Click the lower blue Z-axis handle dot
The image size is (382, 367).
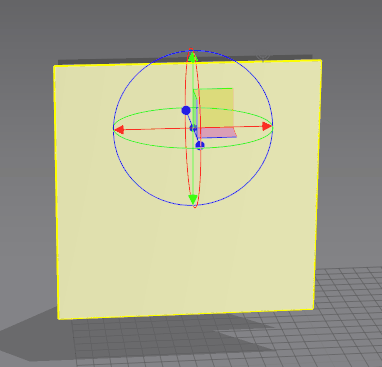tap(200, 145)
